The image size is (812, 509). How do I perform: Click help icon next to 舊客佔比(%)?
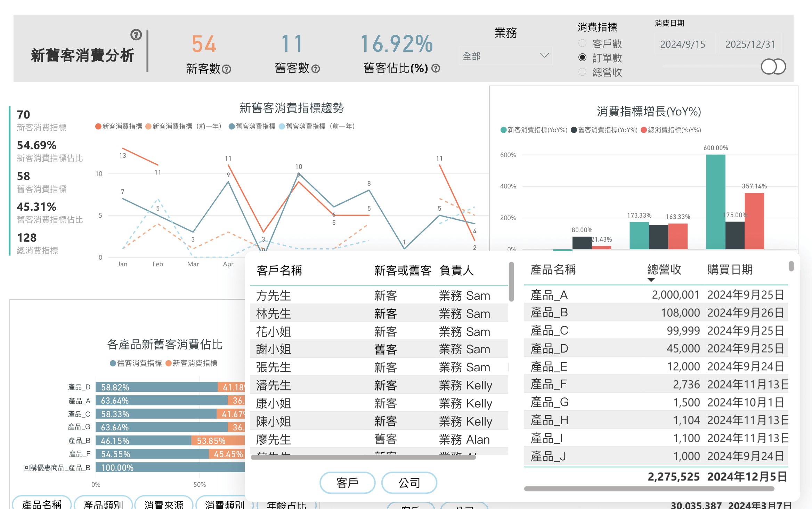pos(436,68)
